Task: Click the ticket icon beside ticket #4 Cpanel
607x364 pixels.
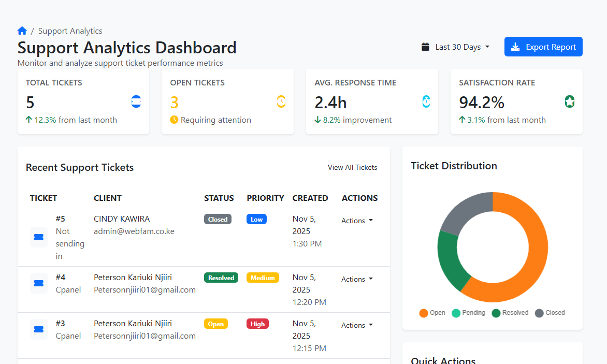Action: (38, 283)
